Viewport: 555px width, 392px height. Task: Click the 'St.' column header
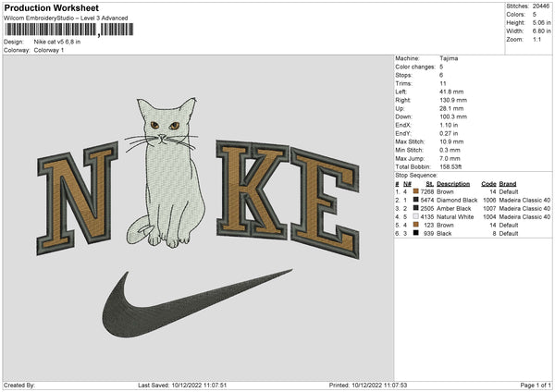tap(430, 184)
